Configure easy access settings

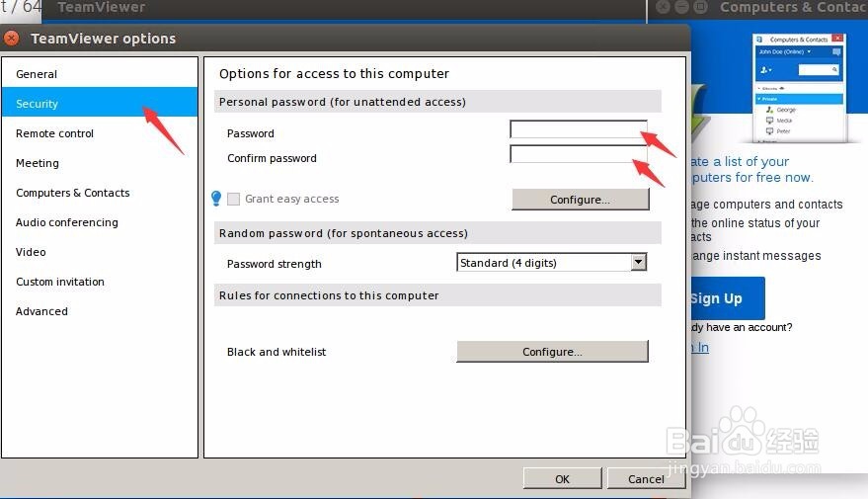pyautogui.click(x=580, y=200)
